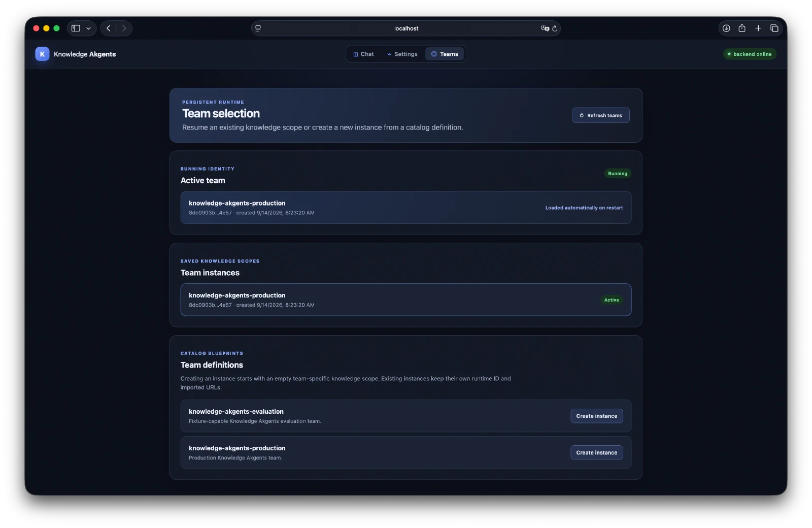Open the page menu icon in address bar
The width and height of the screenshot is (812, 528).
tap(258, 28)
